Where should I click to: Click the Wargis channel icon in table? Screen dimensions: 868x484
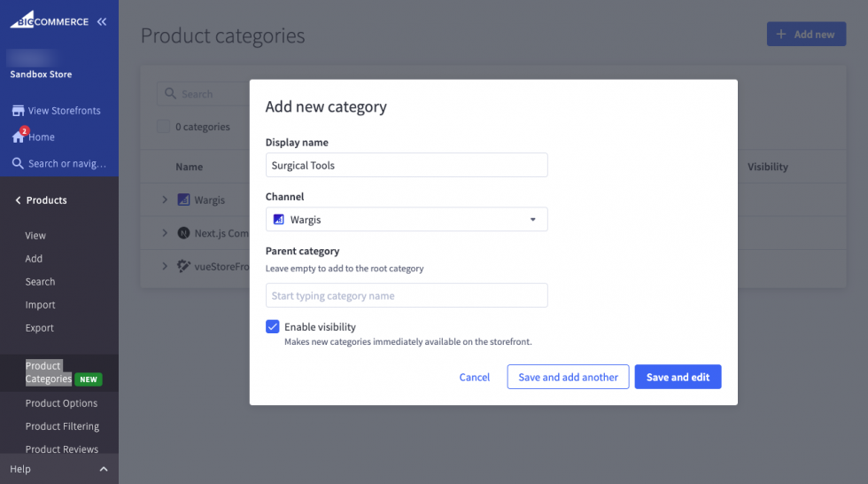(x=183, y=200)
